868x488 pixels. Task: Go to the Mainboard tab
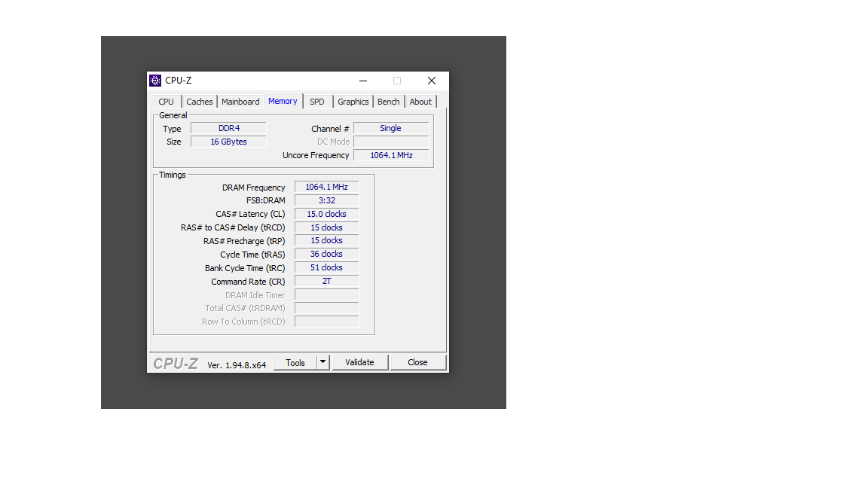[x=240, y=102]
